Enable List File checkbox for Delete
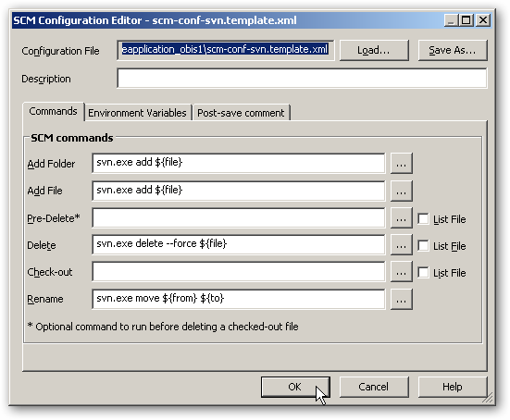 point(423,245)
